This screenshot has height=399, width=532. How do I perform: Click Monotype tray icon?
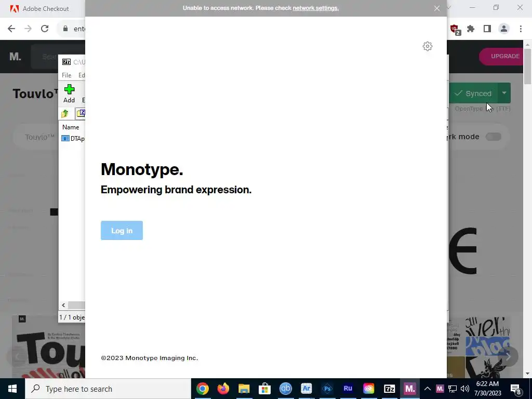(x=440, y=389)
